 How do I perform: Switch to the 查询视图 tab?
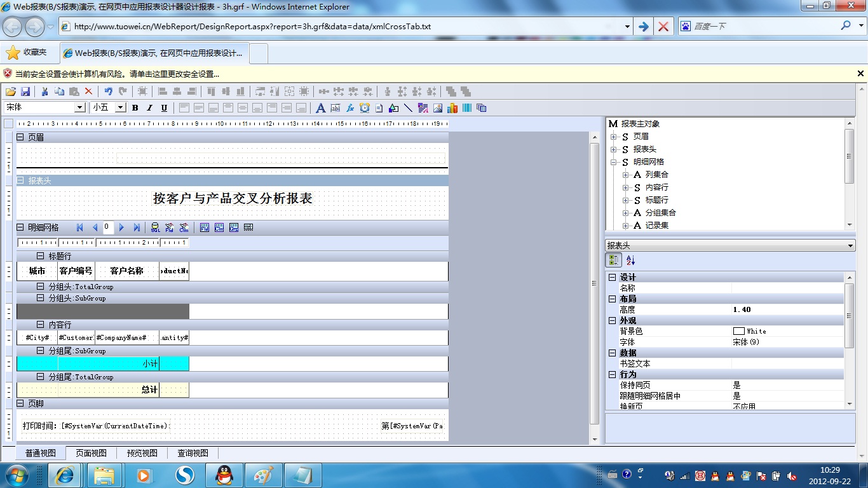193,453
